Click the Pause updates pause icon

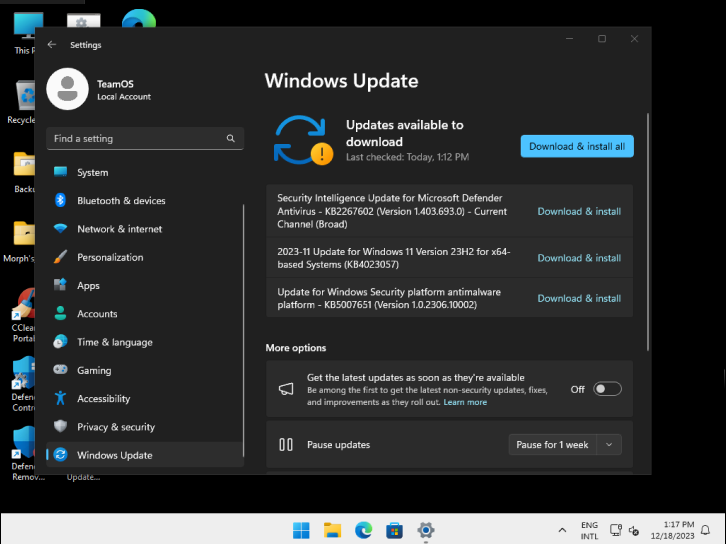286,444
